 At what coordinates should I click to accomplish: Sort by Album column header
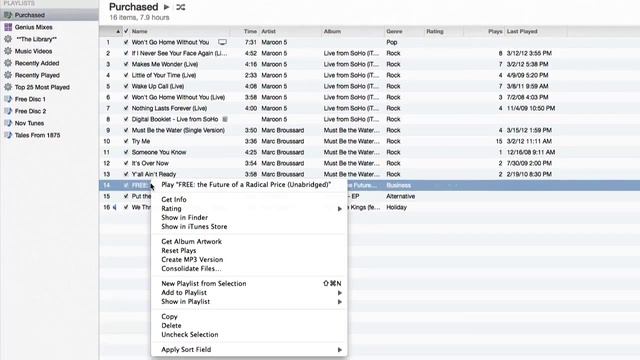(x=332, y=31)
